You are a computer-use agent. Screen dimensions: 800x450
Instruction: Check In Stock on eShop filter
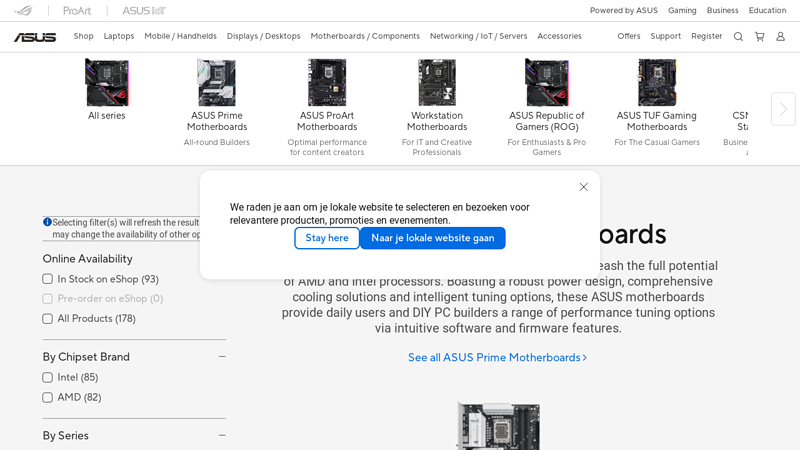47,279
